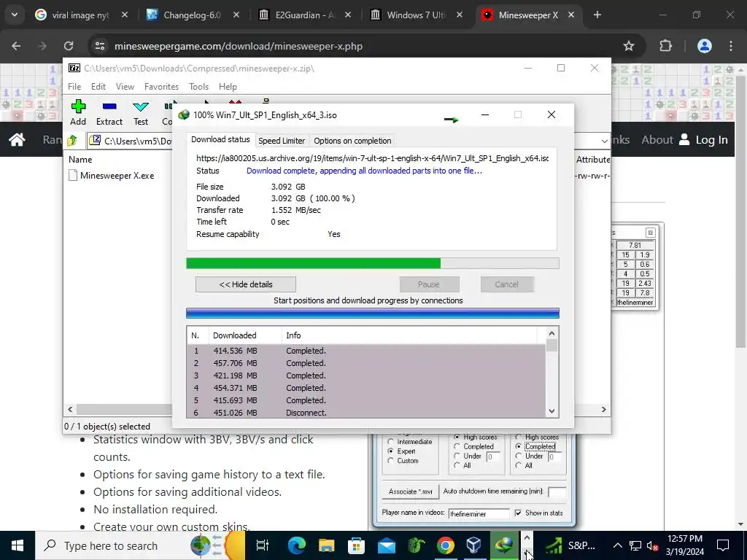The height and width of the screenshot is (560, 747).
Task: Click the connections list scroll-up arrow
Action: click(x=551, y=333)
